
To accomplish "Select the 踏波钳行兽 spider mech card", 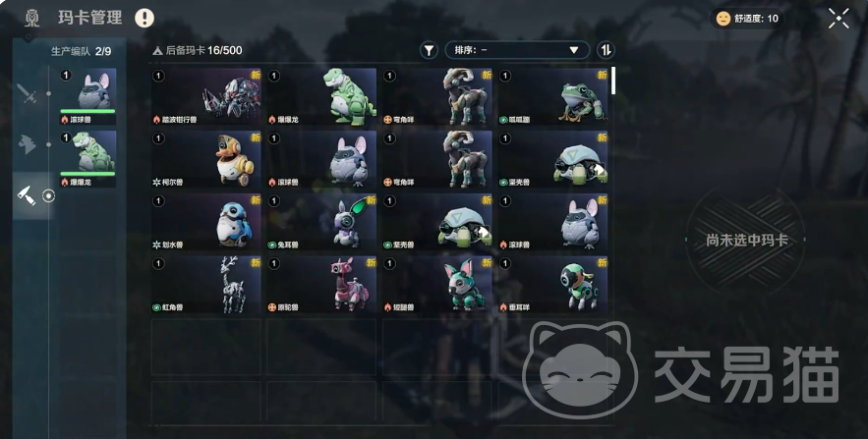I will coord(205,97).
